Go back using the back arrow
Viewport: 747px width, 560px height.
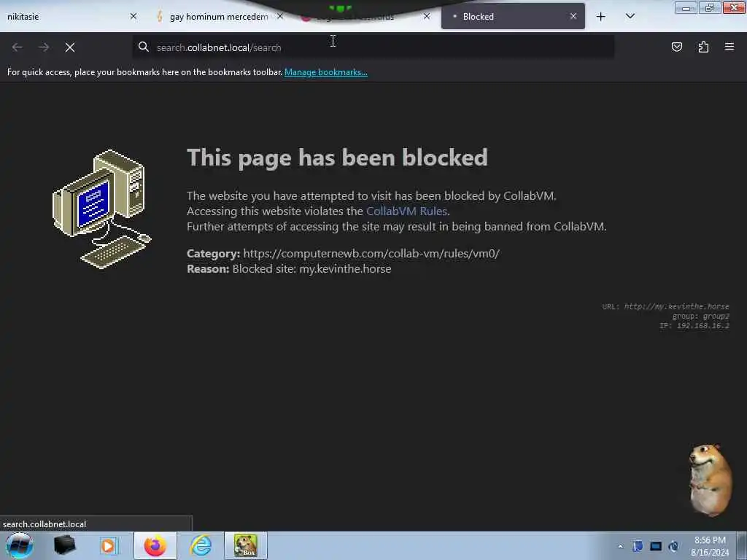(x=18, y=47)
